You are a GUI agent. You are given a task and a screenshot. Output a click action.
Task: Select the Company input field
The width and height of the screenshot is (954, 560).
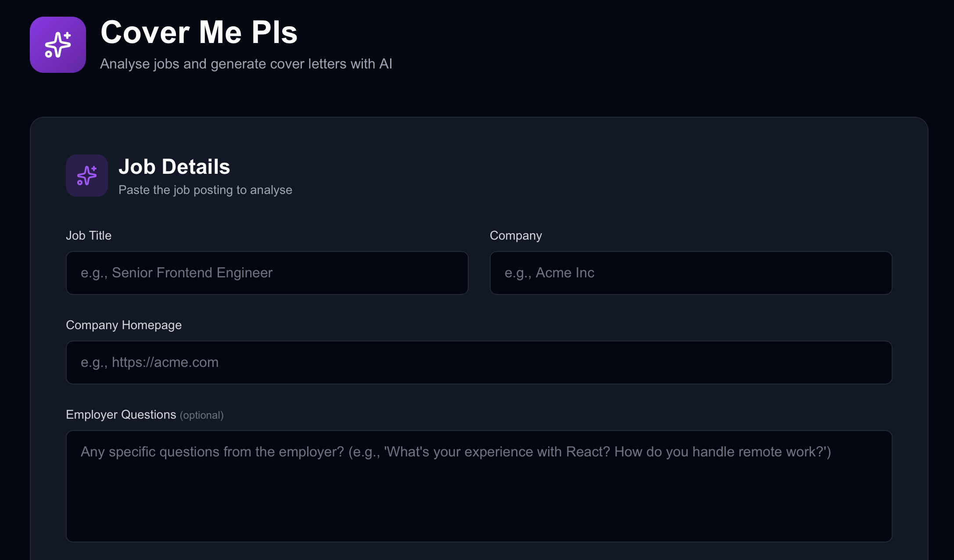coord(690,273)
